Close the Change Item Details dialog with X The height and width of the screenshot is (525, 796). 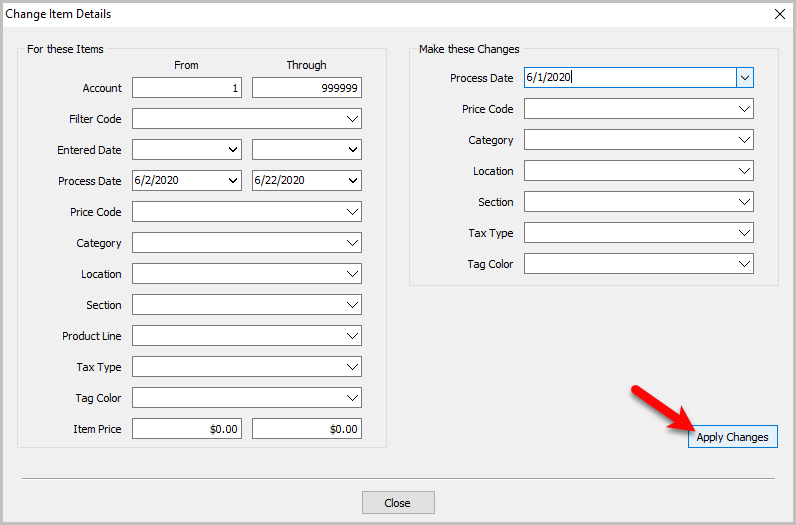780,14
